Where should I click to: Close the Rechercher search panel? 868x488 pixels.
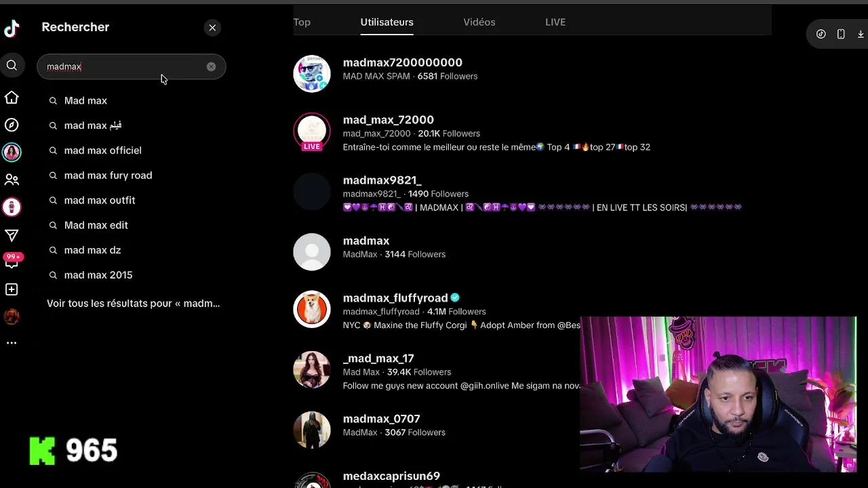point(212,28)
